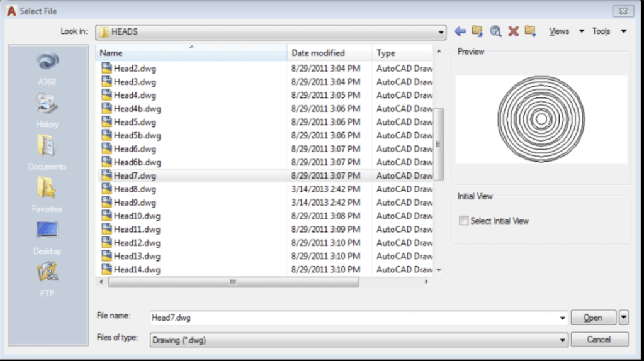Image resolution: width=644 pixels, height=361 pixels.
Task: Click the scroll right arrow of file list
Action: [x=426, y=282]
